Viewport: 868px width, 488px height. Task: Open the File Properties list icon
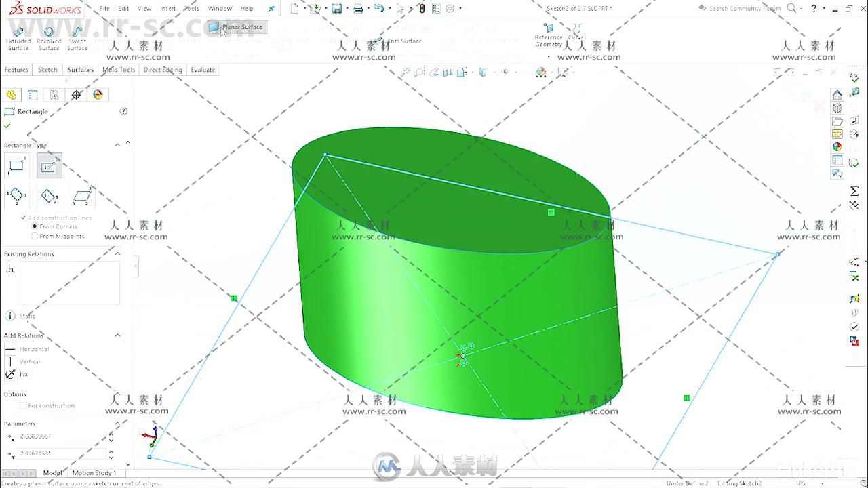[x=436, y=9]
